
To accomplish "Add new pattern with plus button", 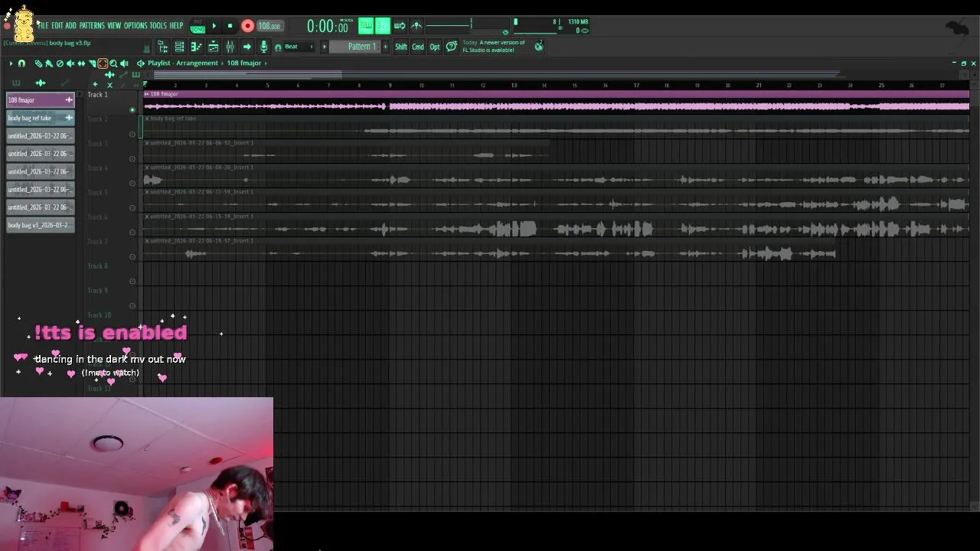I will click(x=385, y=47).
